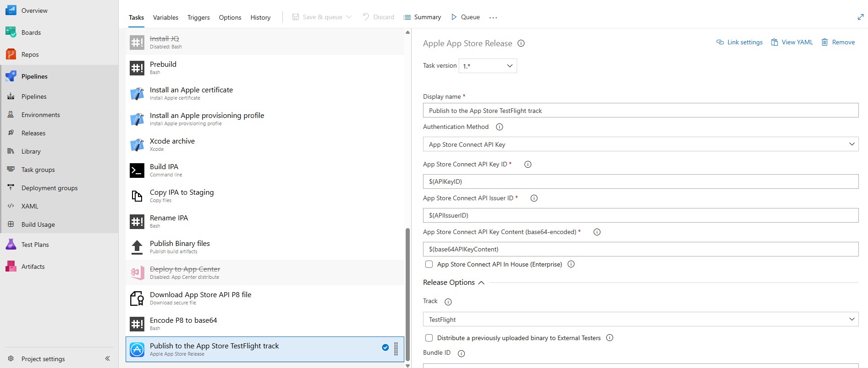The width and height of the screenshot is (868, 368).
Task: Open the Save & queue dropdown arrow
Action: coord(349,17)
